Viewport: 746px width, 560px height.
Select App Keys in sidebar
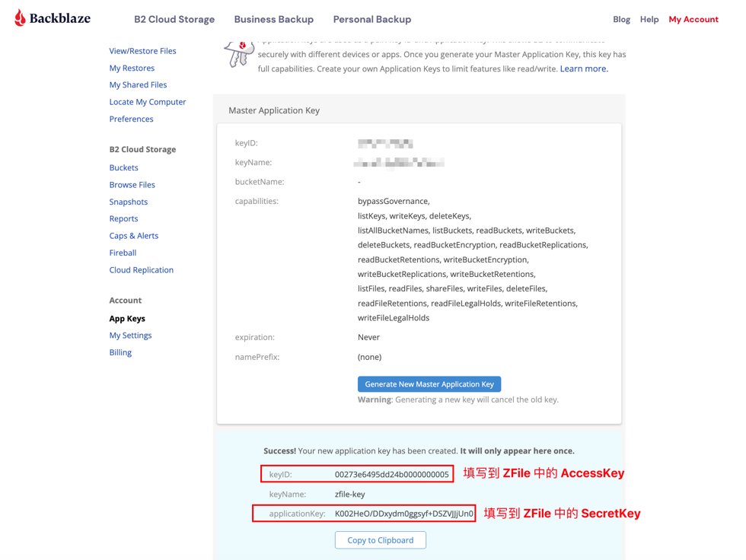coord(127,319)
